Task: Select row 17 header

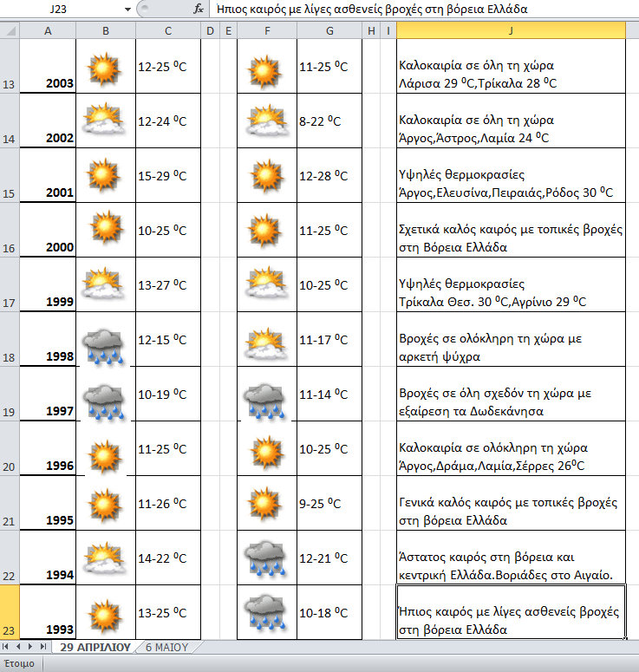Action: coord(9,284)
